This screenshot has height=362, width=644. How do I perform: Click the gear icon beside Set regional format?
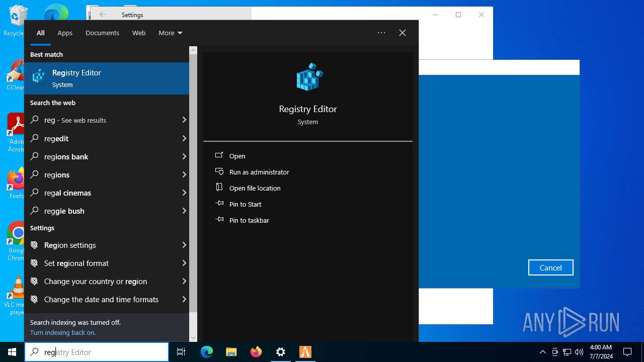click(x=34, y=263)
